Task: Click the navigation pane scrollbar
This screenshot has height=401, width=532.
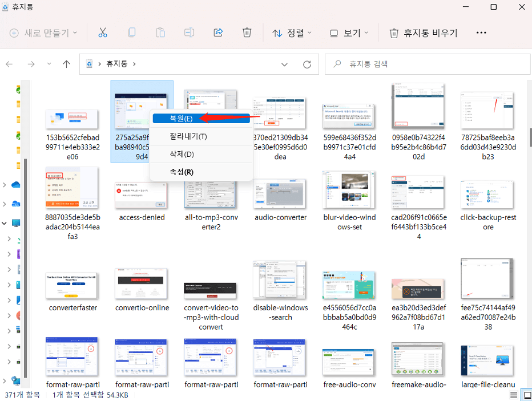Action: tap(25, 268)
